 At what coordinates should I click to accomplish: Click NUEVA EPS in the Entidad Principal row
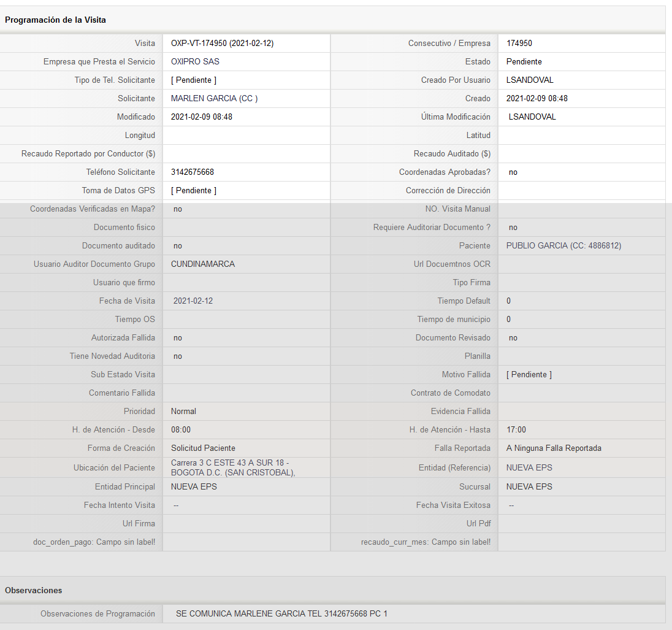[194, 488]
